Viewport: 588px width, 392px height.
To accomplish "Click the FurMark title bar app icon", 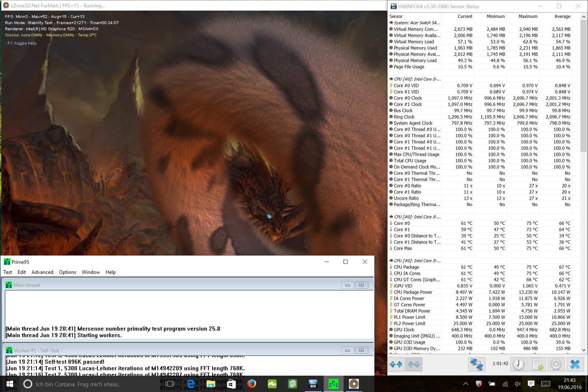I will coord(6,6).
